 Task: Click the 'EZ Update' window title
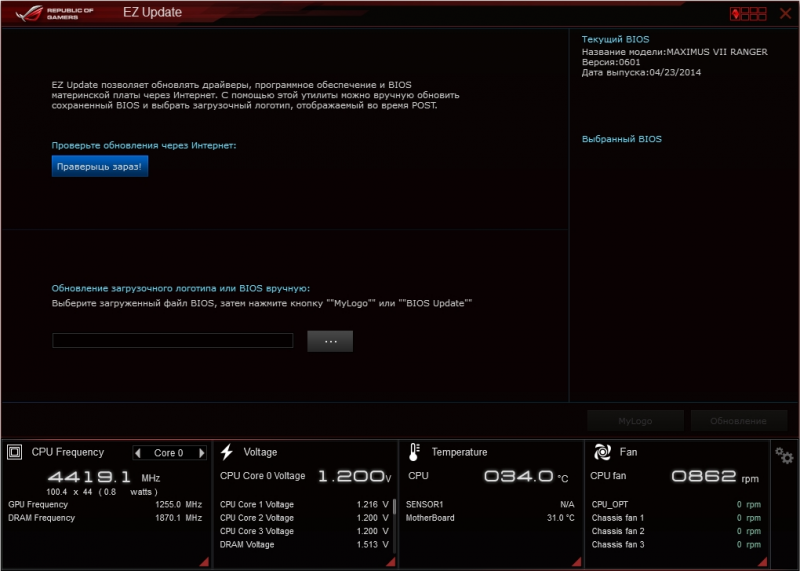[x=152, y=12]
